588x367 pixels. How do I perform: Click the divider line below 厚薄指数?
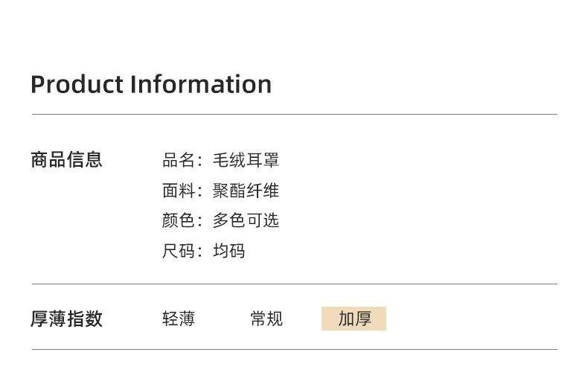point(294,350)
